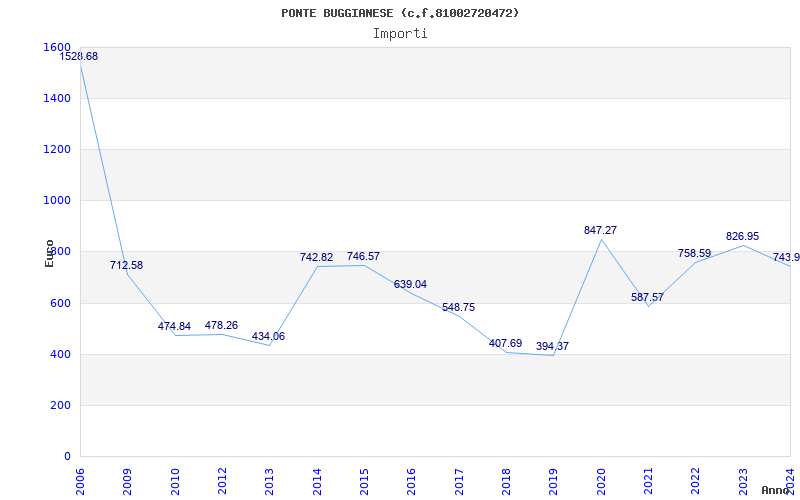This screenshot has height=500, width=800.
Task: Click x-axis year label 2013
Action: [x=269, y=482]
